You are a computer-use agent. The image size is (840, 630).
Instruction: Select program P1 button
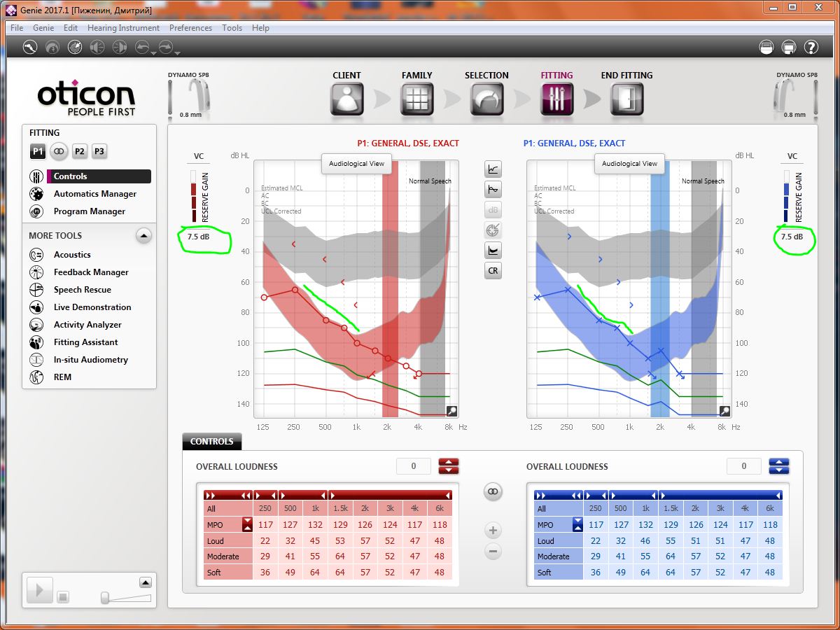(38, 151)
